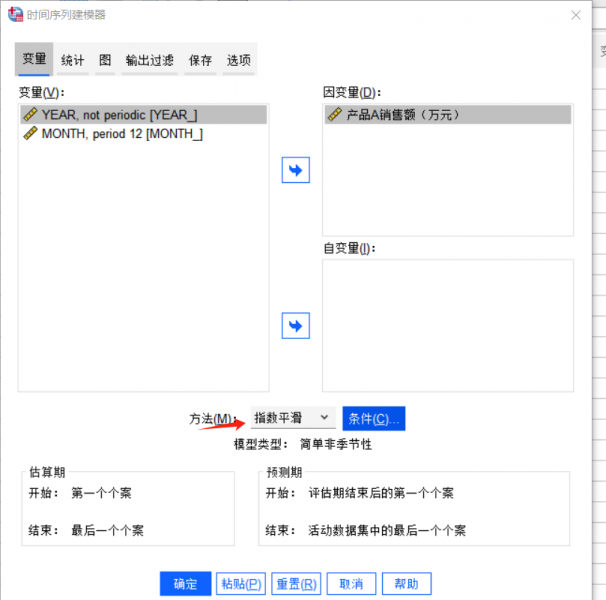Confirm with the 确定 button
Image resolution: width=606 pixels, height=600 pixels.
(186, 583)
